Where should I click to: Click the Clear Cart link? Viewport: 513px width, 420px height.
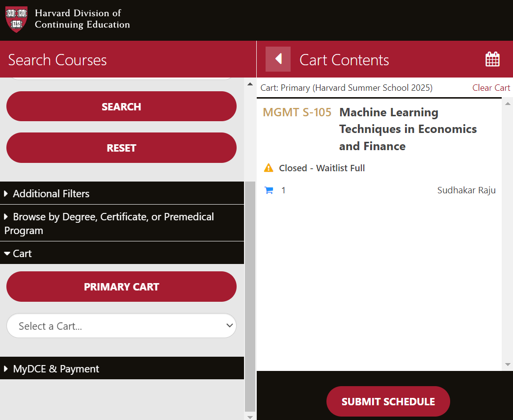coord(491,88)
